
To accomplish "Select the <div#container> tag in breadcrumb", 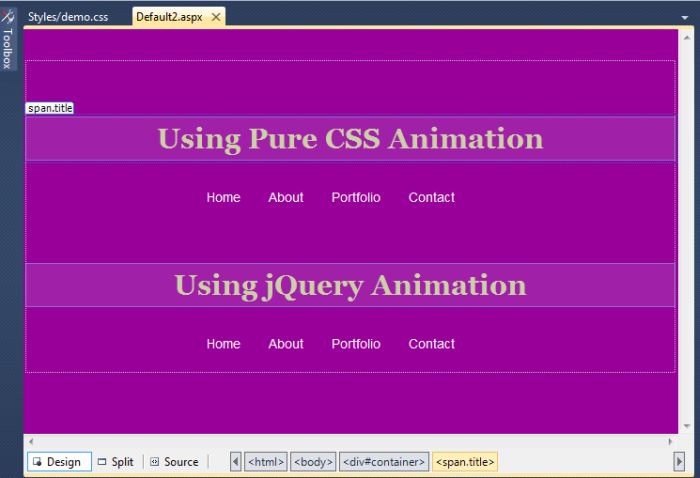I will [x=384, y=461].
